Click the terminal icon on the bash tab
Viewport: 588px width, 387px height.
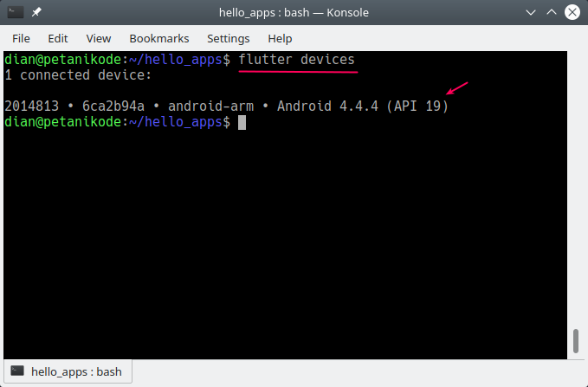click(17, 371)
